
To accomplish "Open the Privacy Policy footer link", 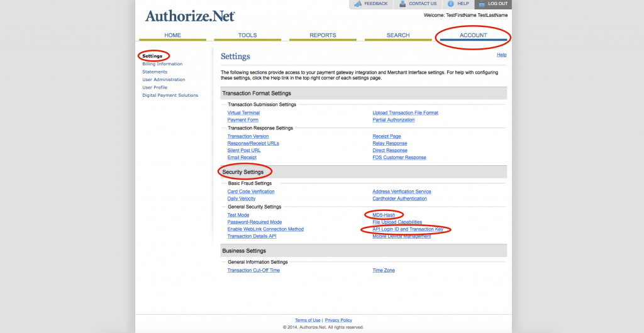I will click(338, 320).
